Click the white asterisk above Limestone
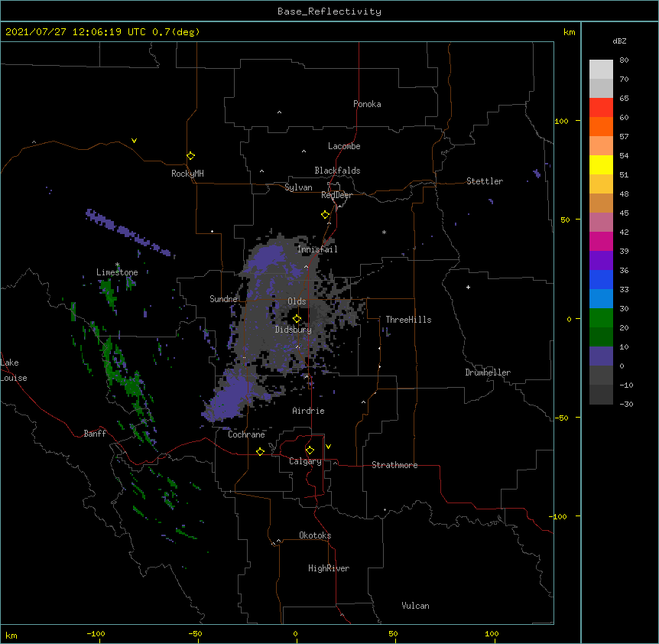 [117, 265]
